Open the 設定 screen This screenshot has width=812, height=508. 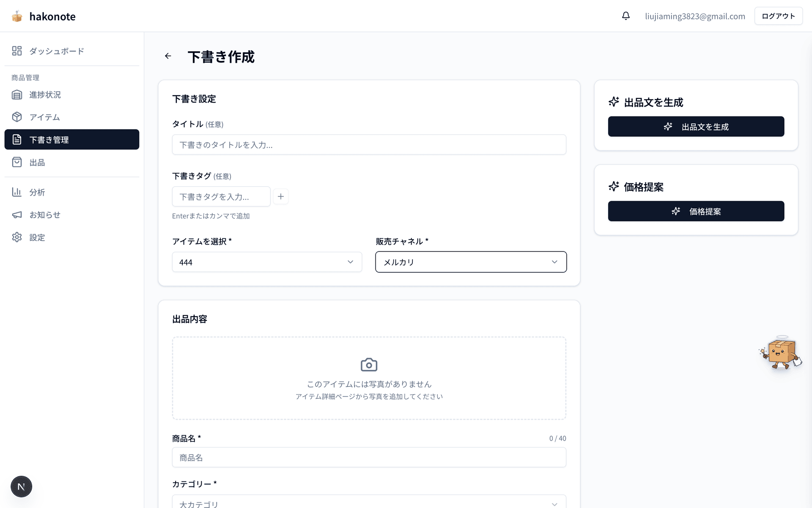coord(37,237)
